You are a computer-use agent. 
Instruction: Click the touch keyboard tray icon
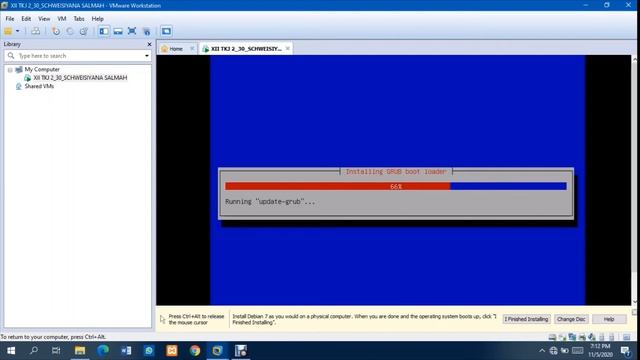[x=577, y=351]
